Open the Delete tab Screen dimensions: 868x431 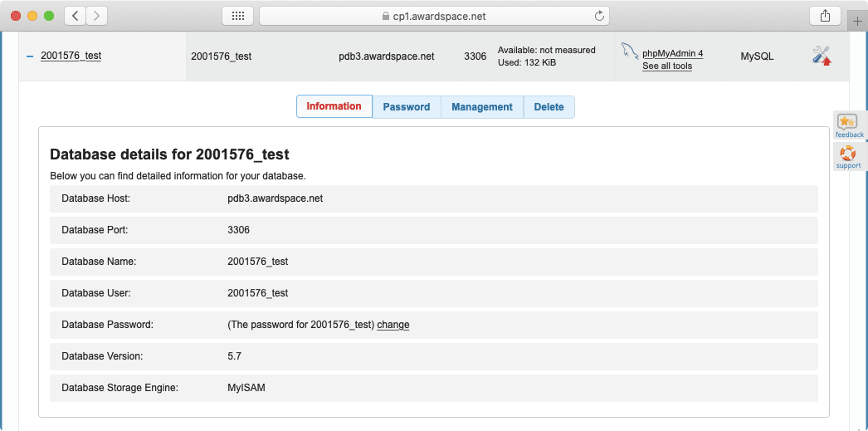[x=549, y=107]
